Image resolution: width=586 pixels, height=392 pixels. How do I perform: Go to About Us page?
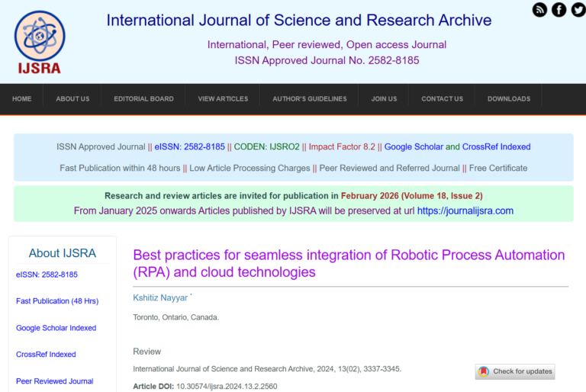(x=72, y=99)
